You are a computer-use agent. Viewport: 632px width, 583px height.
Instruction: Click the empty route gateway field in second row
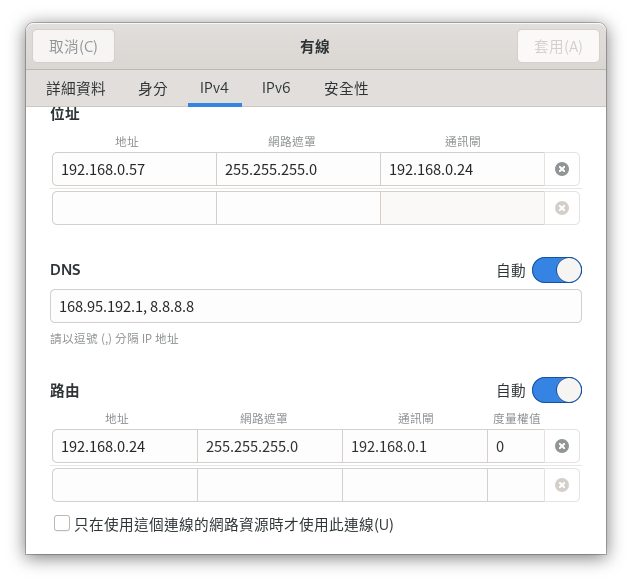point(415,485)
